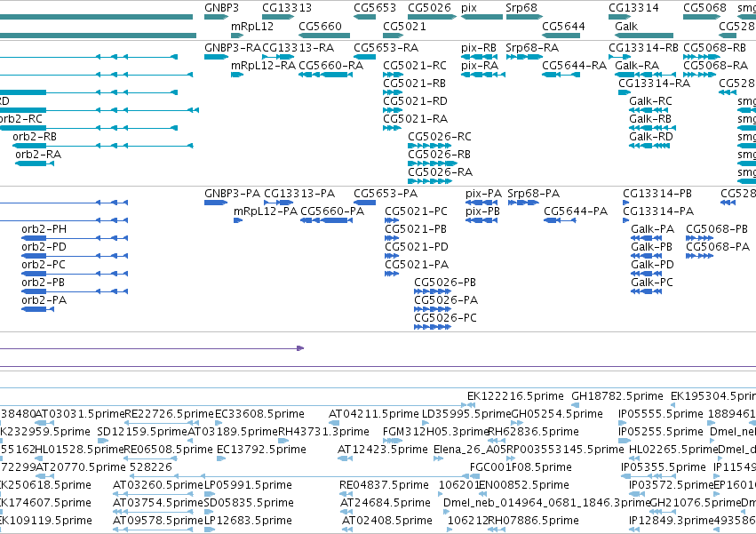Select the CG13314-PA protein label

(658, 211)
